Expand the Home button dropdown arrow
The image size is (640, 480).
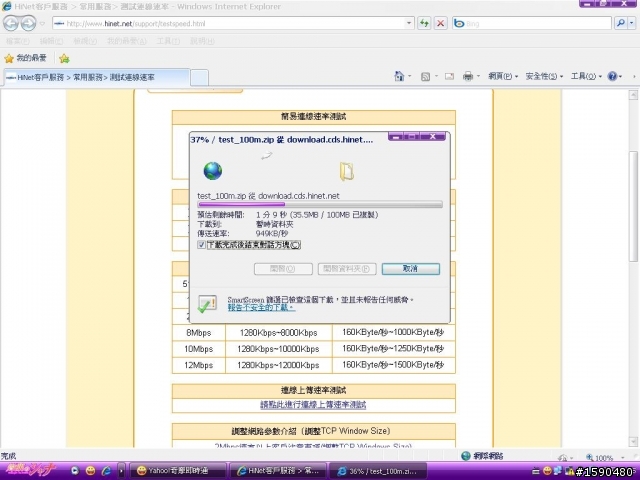409,76
